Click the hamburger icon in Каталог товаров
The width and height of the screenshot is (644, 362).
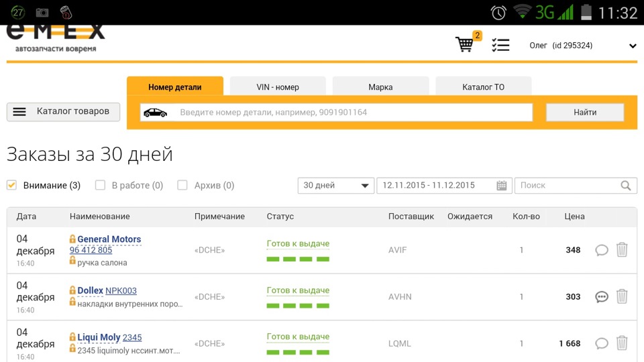(19, 112)
